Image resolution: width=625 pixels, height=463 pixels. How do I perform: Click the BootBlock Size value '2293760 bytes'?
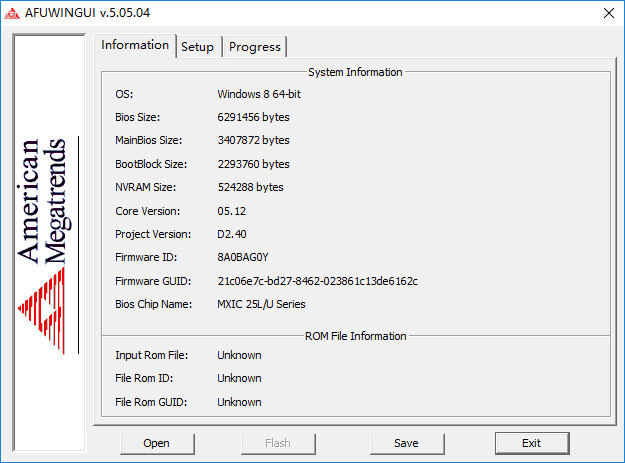(254, 164)
